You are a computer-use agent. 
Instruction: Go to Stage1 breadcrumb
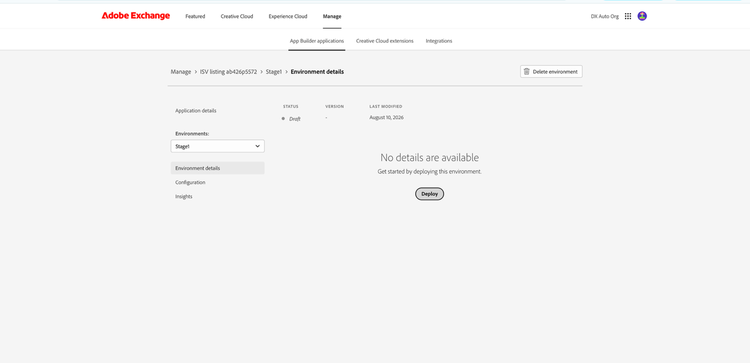(274, 72)
